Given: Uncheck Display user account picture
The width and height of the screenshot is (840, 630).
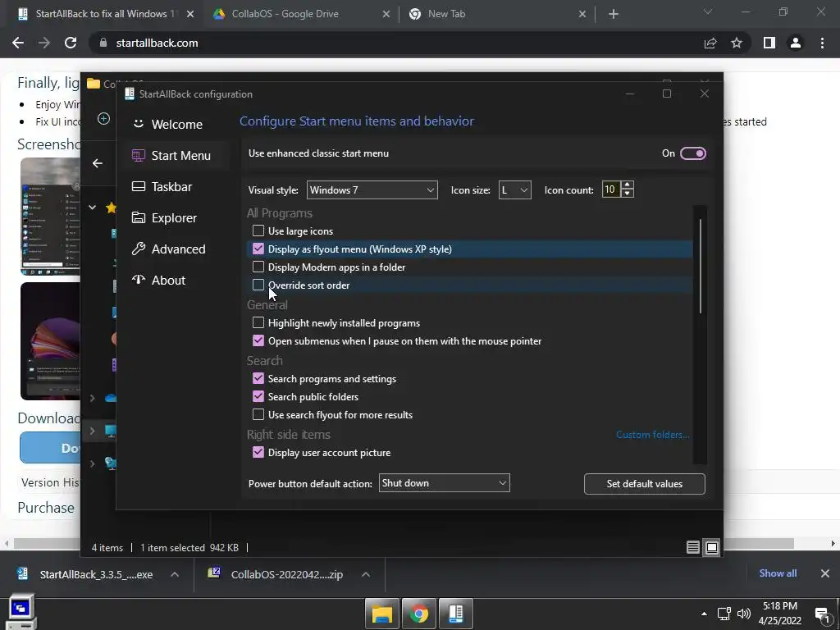Looking at the screenshot, I should tap(258, 453).
